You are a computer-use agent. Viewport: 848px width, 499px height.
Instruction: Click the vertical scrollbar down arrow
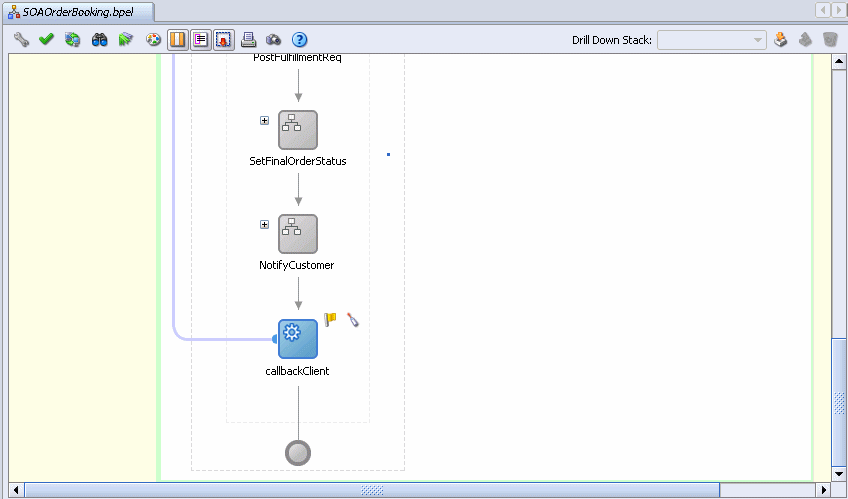point(839,474)
